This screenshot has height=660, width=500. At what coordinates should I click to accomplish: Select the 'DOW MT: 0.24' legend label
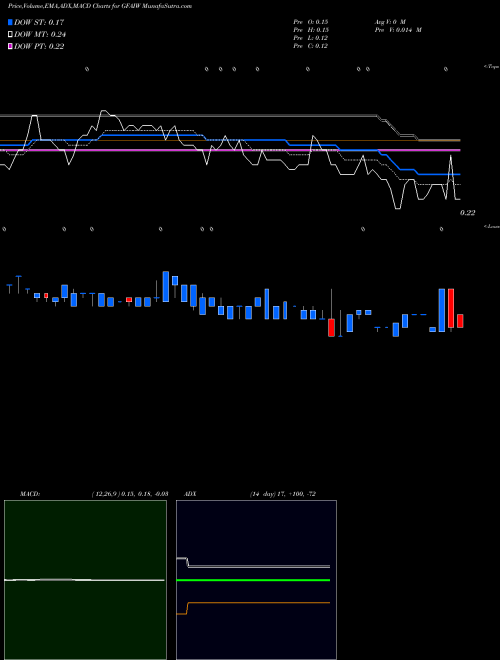point(40,35)
